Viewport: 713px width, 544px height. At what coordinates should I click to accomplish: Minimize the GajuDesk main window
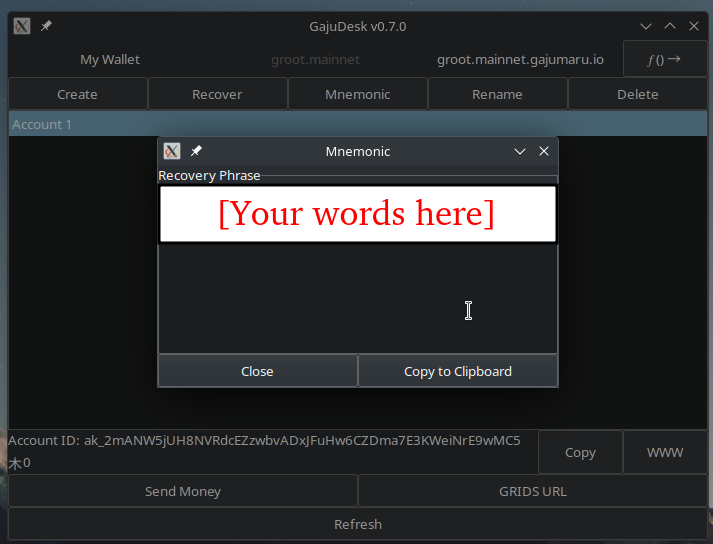(646, 26)
